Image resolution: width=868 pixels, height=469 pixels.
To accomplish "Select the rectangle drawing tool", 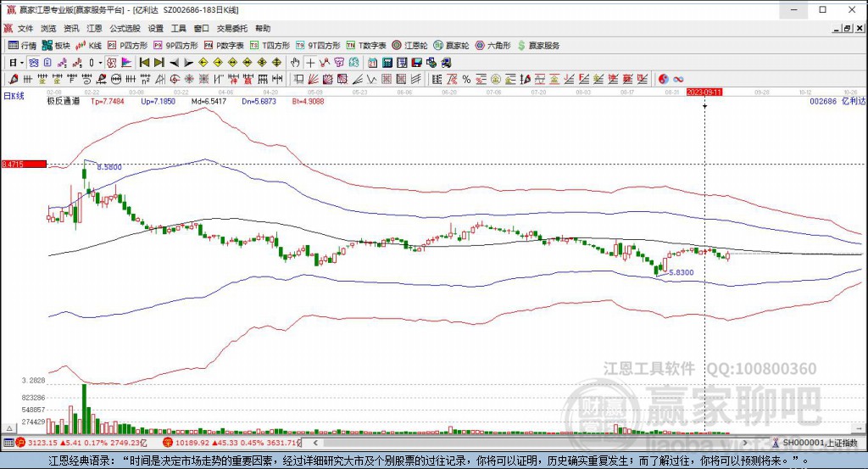I will (x=299, y=79).
